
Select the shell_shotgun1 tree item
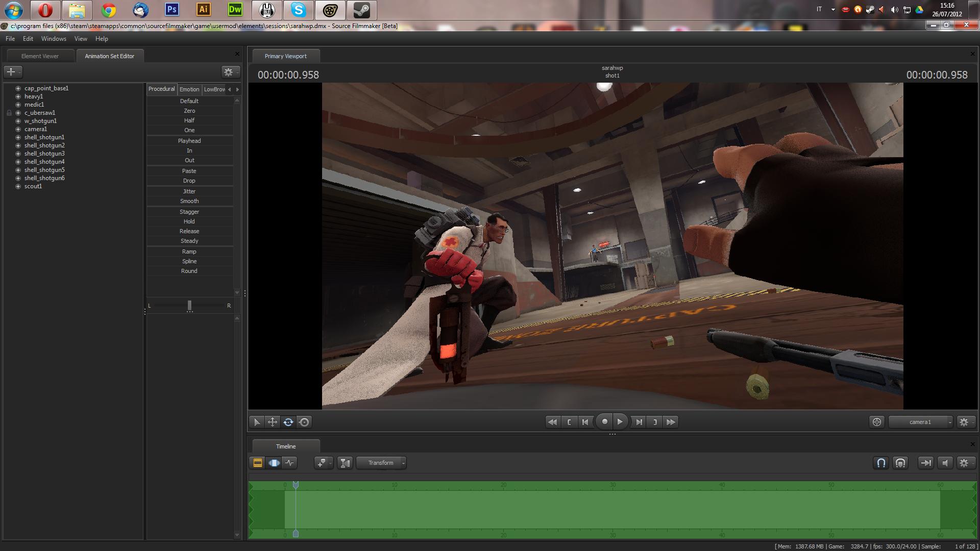[44, 137]
